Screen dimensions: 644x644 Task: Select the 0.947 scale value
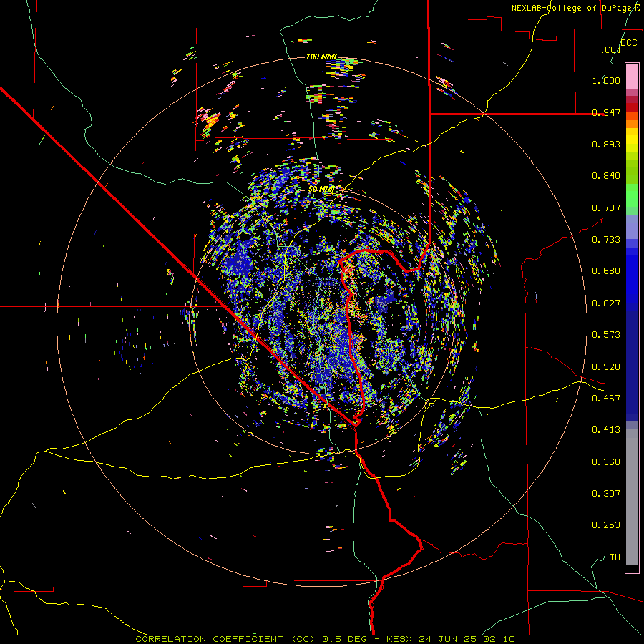click(x=606, y=112)
